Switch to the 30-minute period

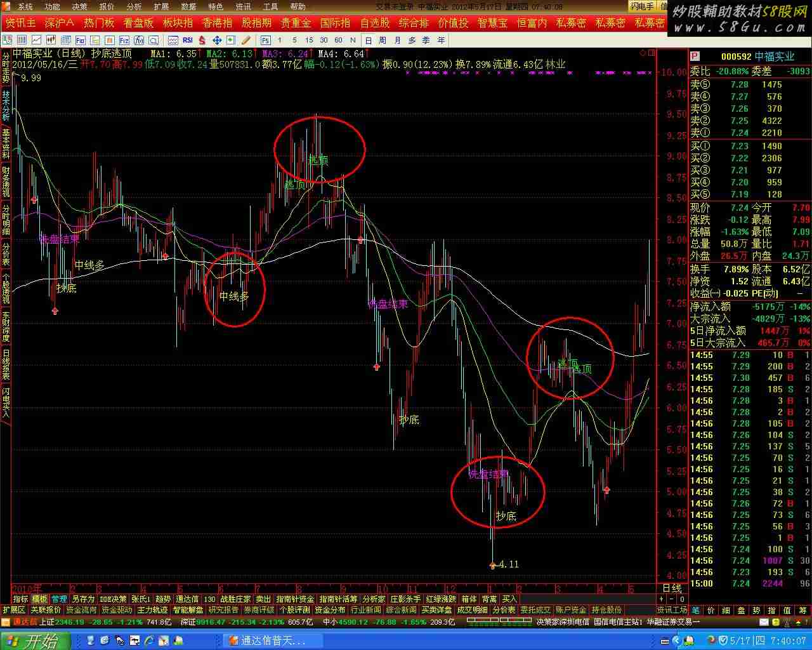tap(324, 40)
